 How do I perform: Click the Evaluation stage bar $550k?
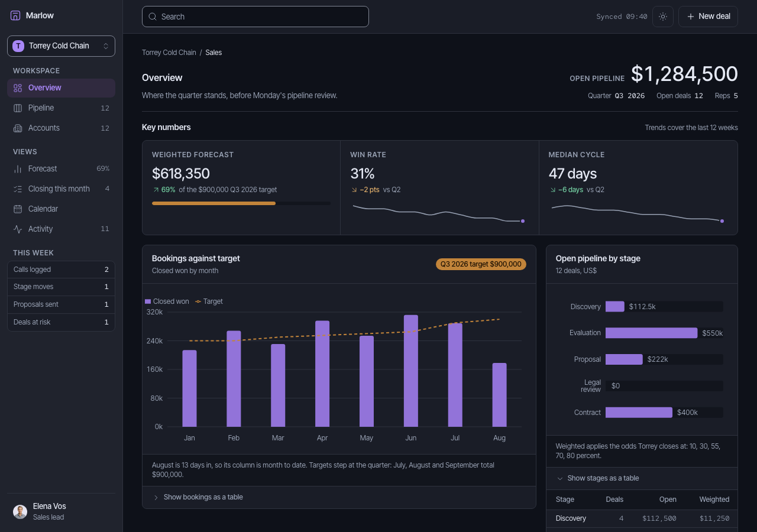651,333
